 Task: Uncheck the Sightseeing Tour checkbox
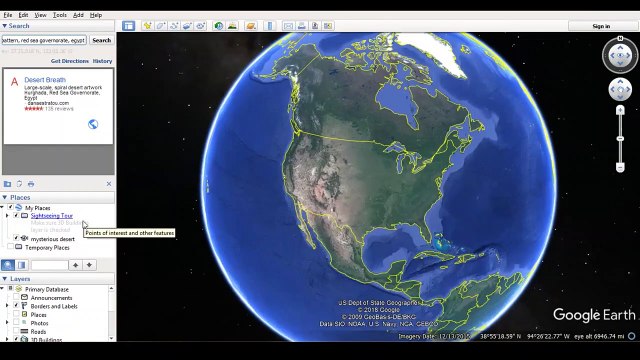(16, 216)
